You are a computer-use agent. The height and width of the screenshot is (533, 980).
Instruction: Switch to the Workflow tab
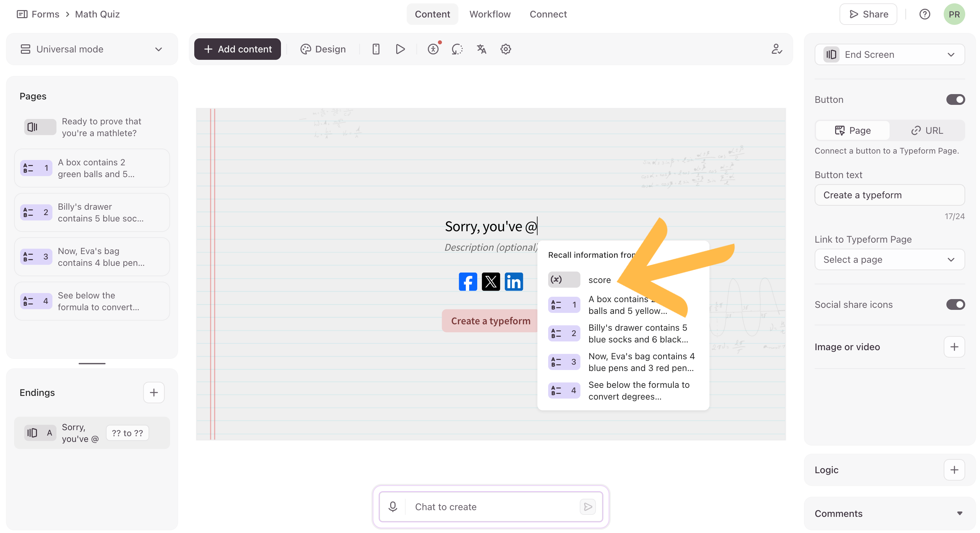[490, 14]
